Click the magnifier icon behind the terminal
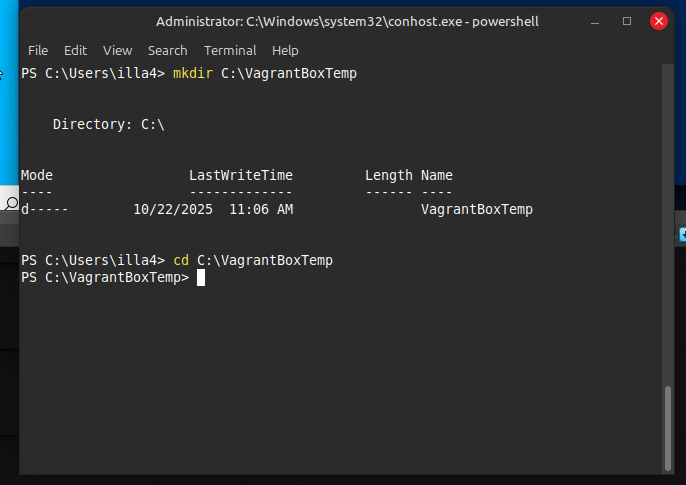The height and width of the screenshot is (485, 686). coord(11,203)
